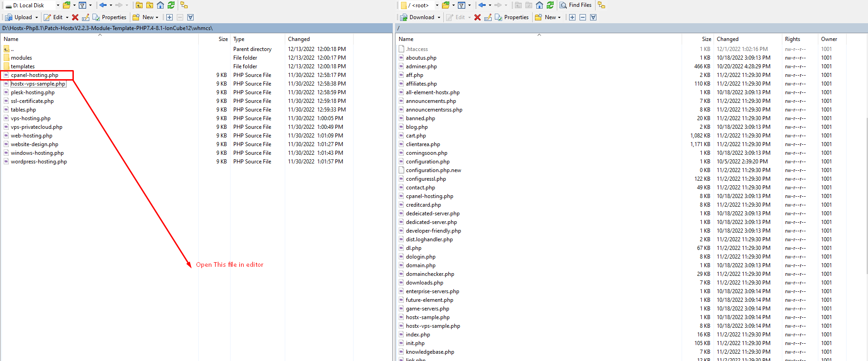This screenshot has width=868, height=361.
Task: Sort local files by Size column
Action: coord(223,39)
